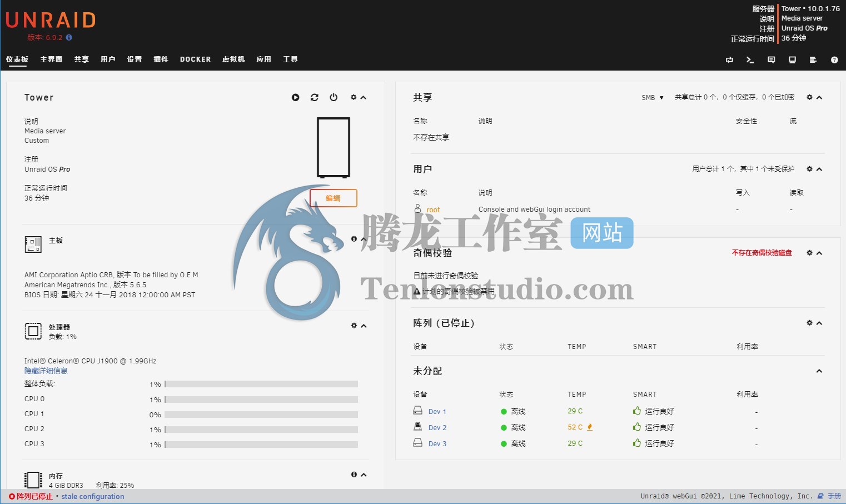The width and height of the screenshot is (846, 504).
Task: Collapse the 内存 section
Action: [364, 475]
